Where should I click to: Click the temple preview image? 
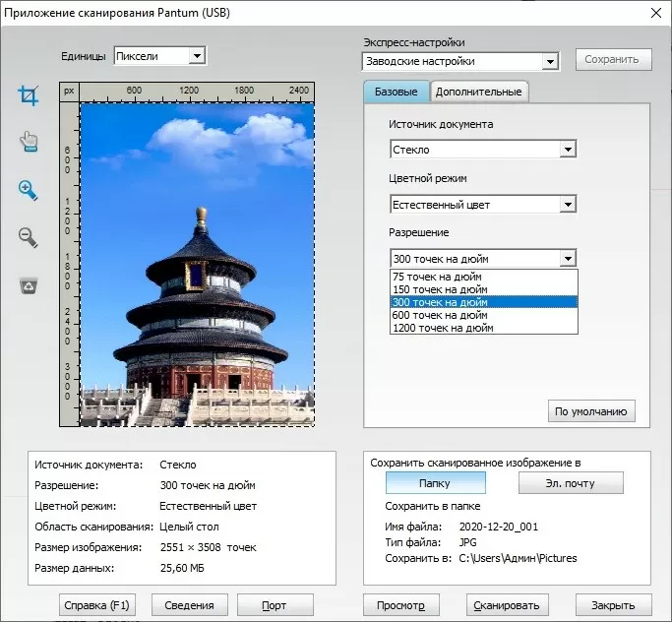pyautogui.click(x=197, y=264)
